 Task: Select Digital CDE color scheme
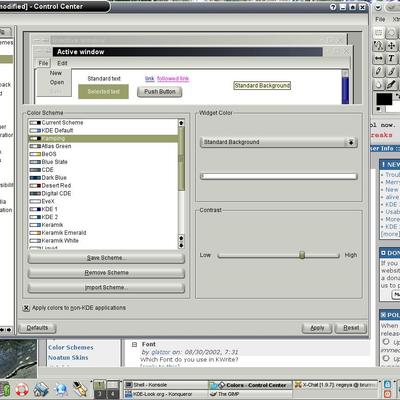[x=103, y=194]
